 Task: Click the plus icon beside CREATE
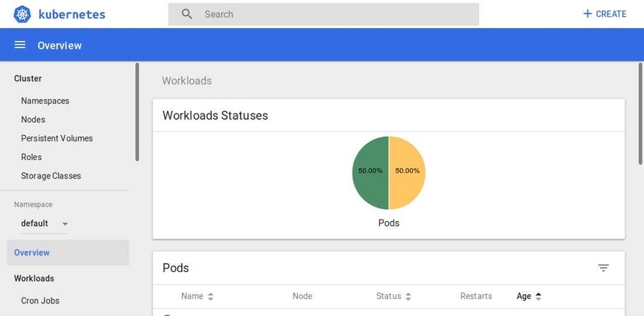click(588, 14)
